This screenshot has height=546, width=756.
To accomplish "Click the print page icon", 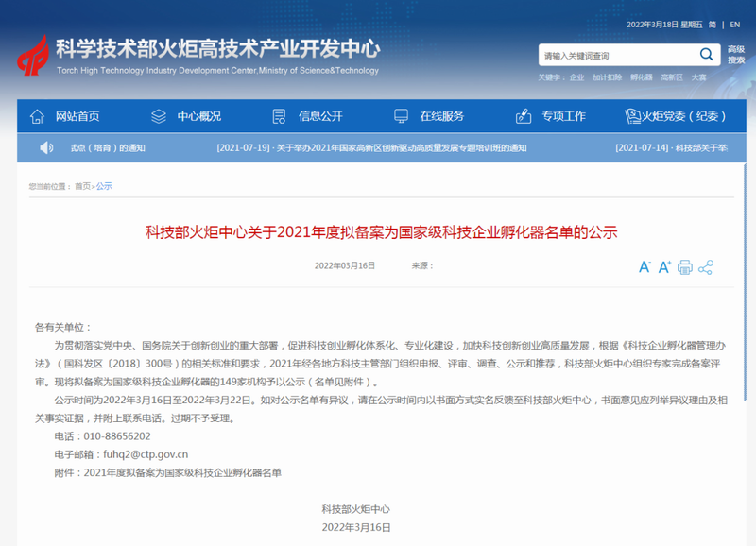I will (685, 267).
